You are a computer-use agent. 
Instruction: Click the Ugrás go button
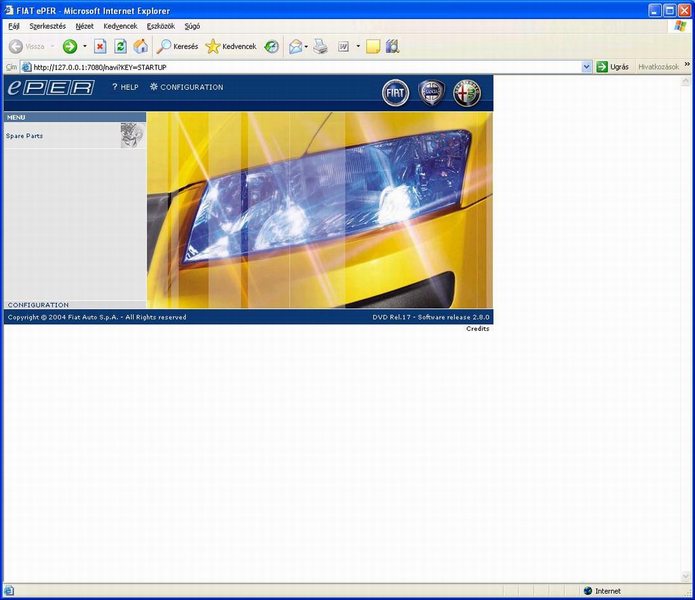pos(613,67)
